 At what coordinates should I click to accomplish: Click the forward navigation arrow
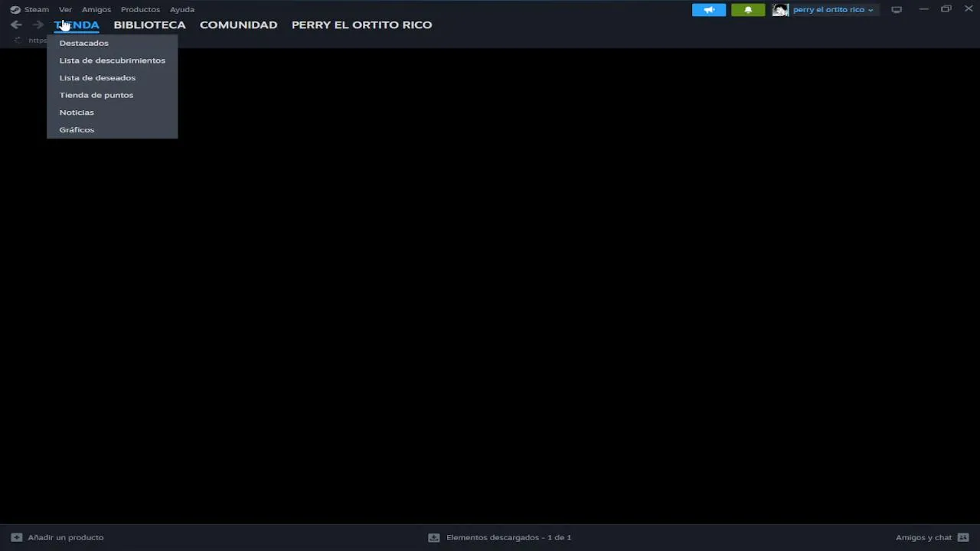[38, 24]
